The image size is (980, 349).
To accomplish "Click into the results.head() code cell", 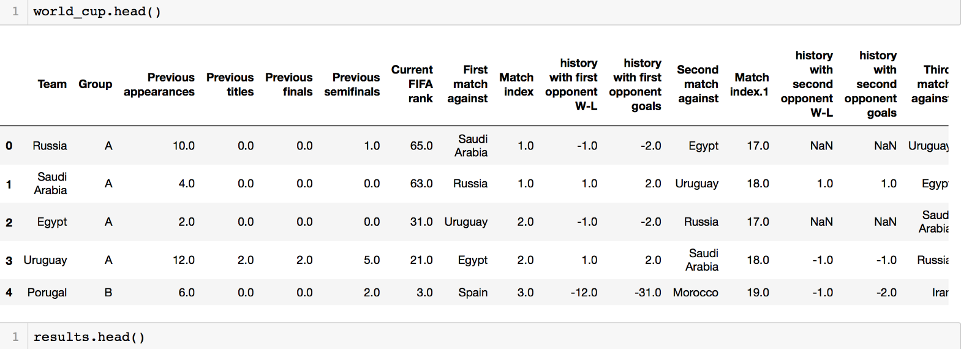I will [x=89, y=337].
